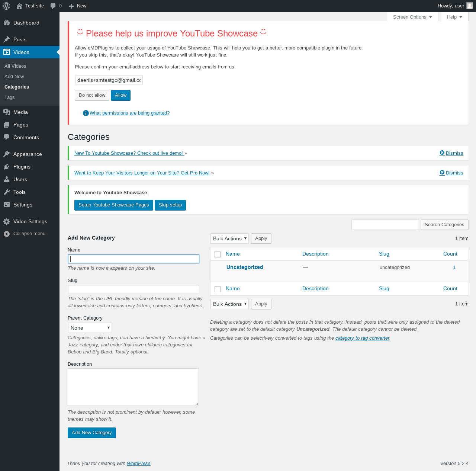Select the Categories submenu item
476x471 pixels.
click(x=17, y=87)
